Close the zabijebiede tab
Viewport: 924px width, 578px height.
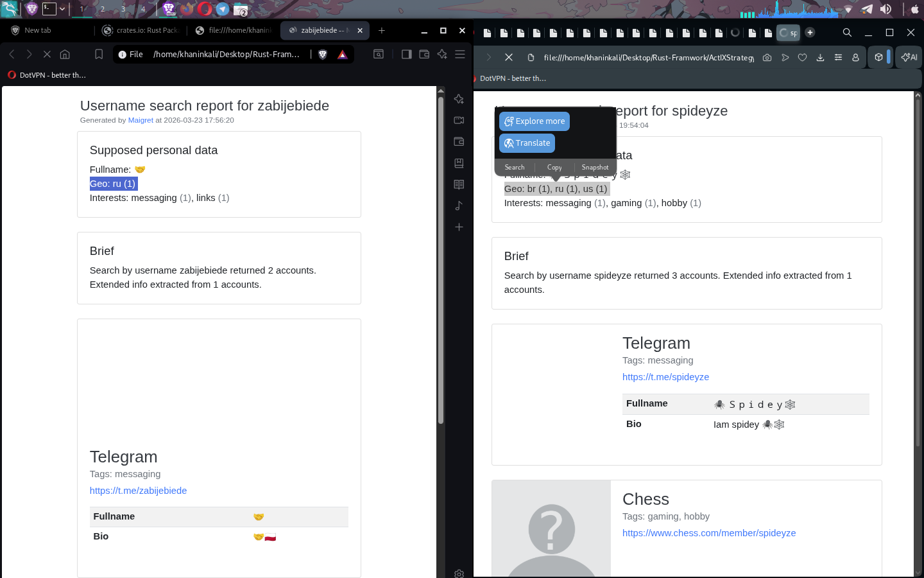360,30
